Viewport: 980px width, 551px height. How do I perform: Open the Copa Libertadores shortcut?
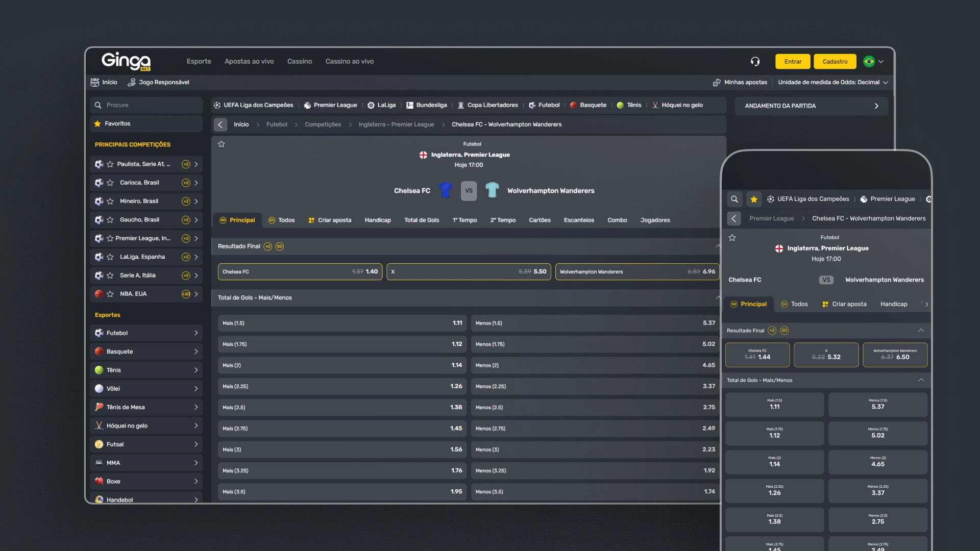[488, 105]
